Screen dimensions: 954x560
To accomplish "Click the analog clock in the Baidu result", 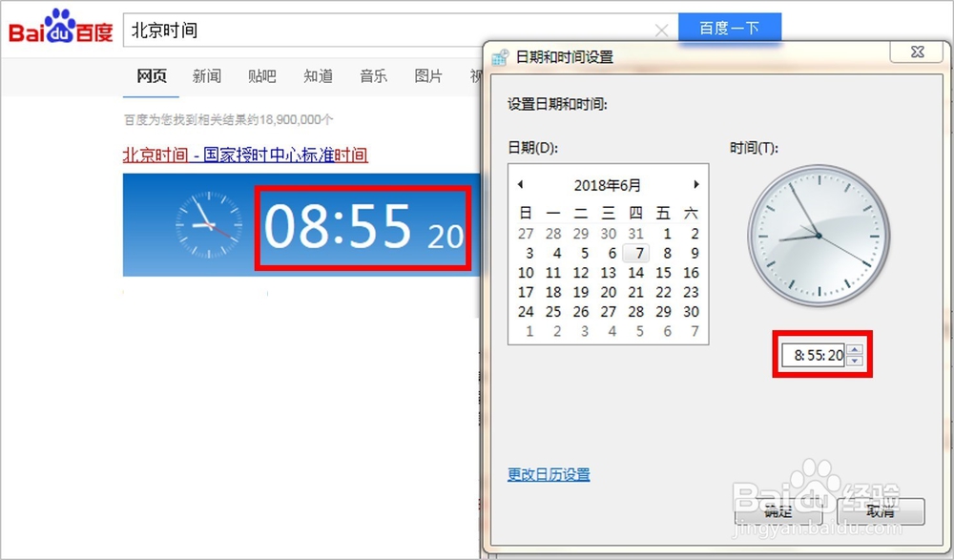I will (209, 224).
